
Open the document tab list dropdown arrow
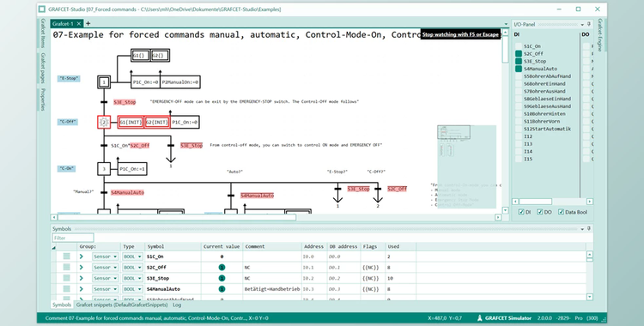point(506,25)
